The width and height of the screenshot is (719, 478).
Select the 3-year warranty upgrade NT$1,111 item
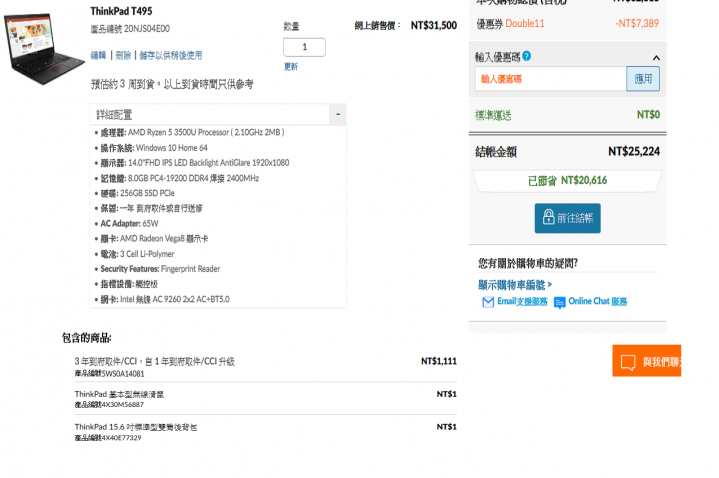[265, 367]
